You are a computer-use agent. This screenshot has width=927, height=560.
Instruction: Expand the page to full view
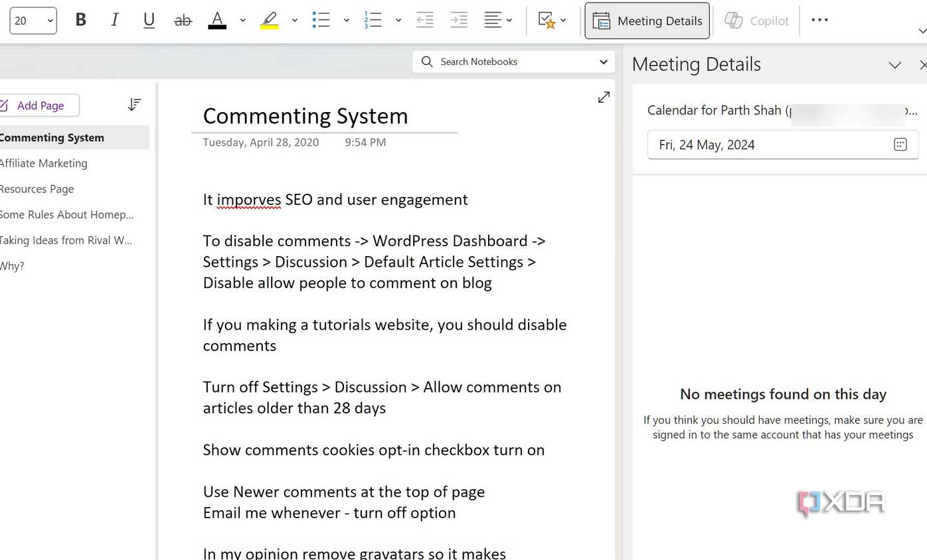point(604,98)
